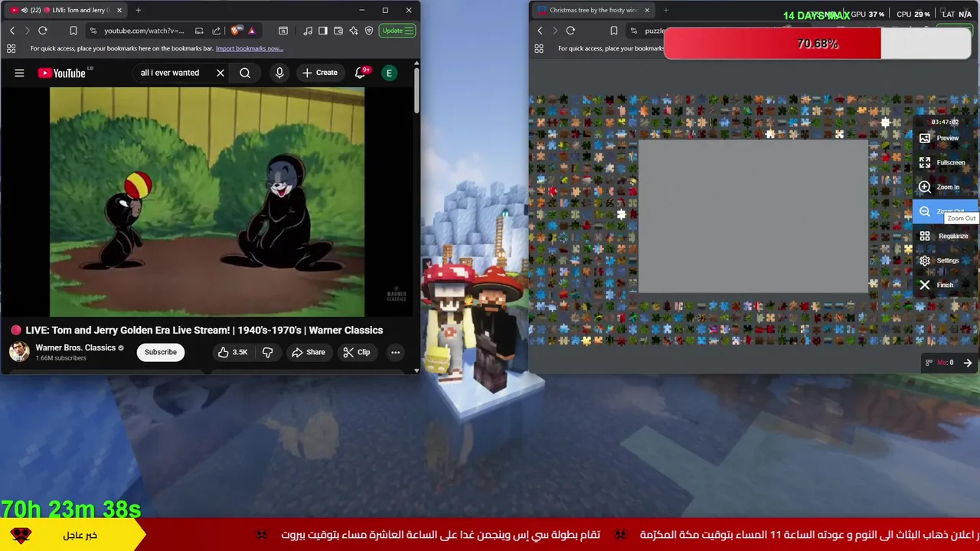Open a new tab in YouTube window
This screenshot has width=980, height=551.
tap(138, 10)
